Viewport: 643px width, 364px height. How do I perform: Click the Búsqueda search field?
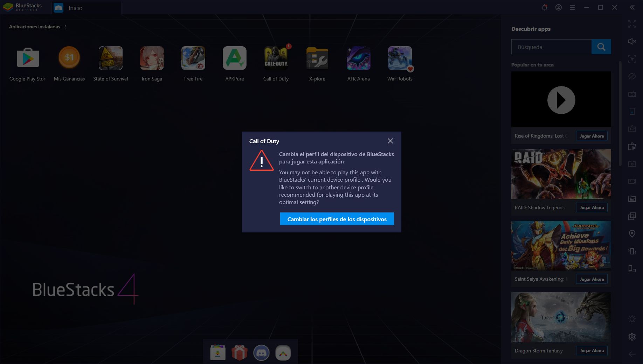coord(551,47)
